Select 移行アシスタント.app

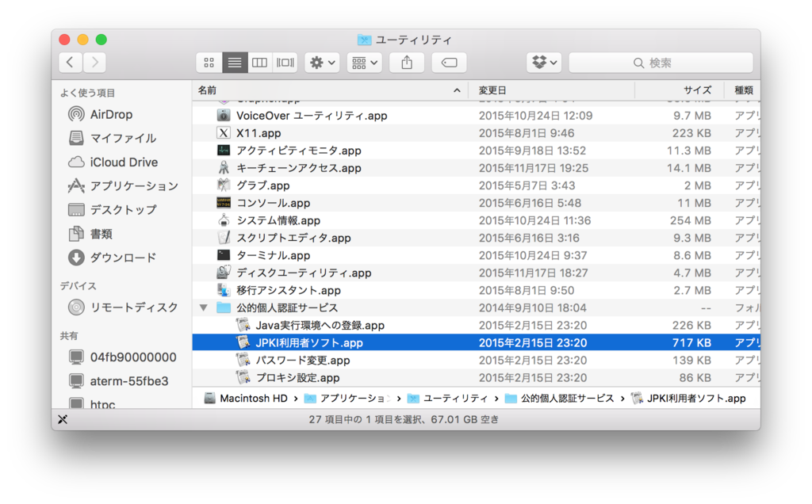click(x=289, y=290)
